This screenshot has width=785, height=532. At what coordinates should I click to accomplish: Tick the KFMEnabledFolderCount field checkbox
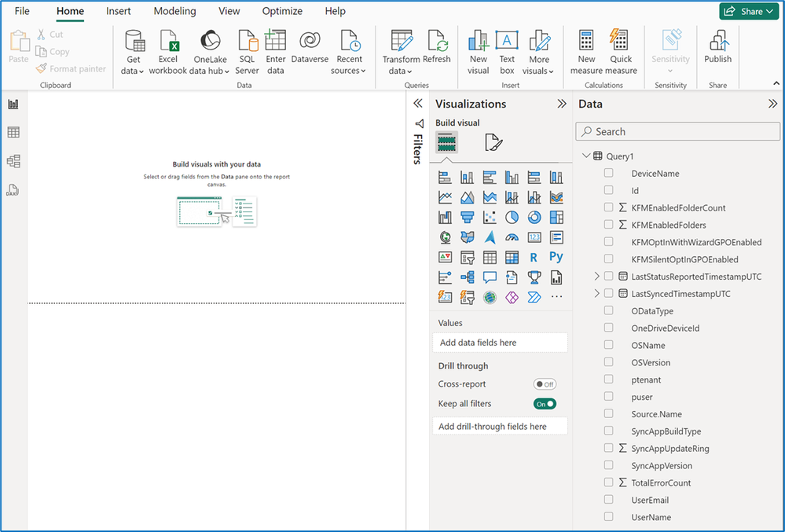(608, 207)
